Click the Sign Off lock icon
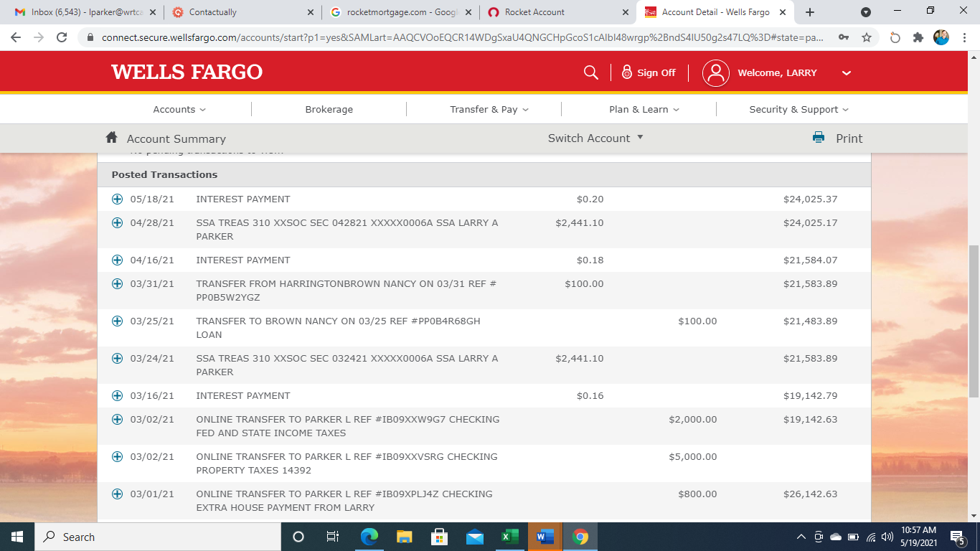 [627, 72]
